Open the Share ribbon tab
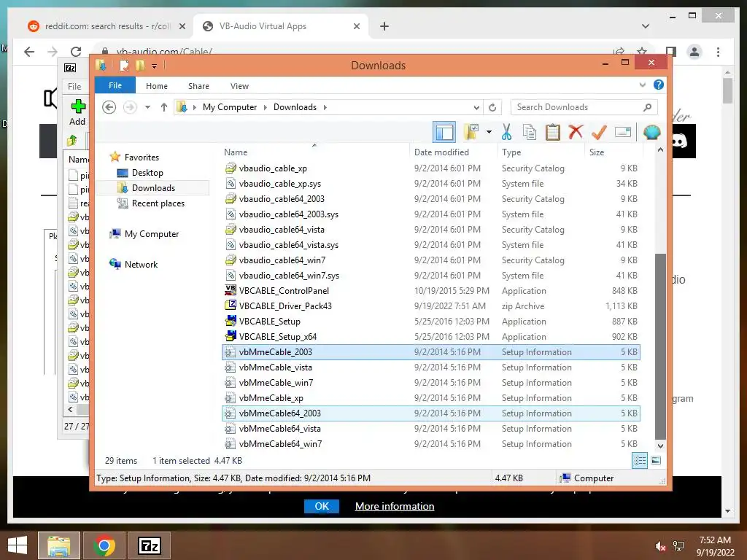747x560 pixels. pos(198,86)
